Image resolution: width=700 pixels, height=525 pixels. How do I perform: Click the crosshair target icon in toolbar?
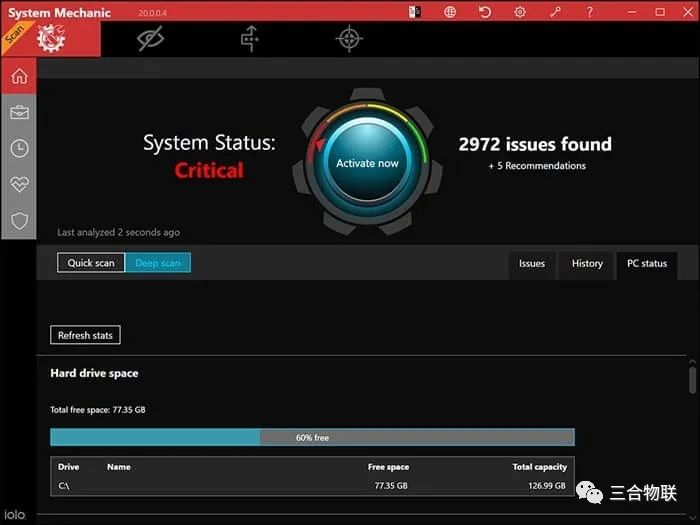click(x=348, y=39)
